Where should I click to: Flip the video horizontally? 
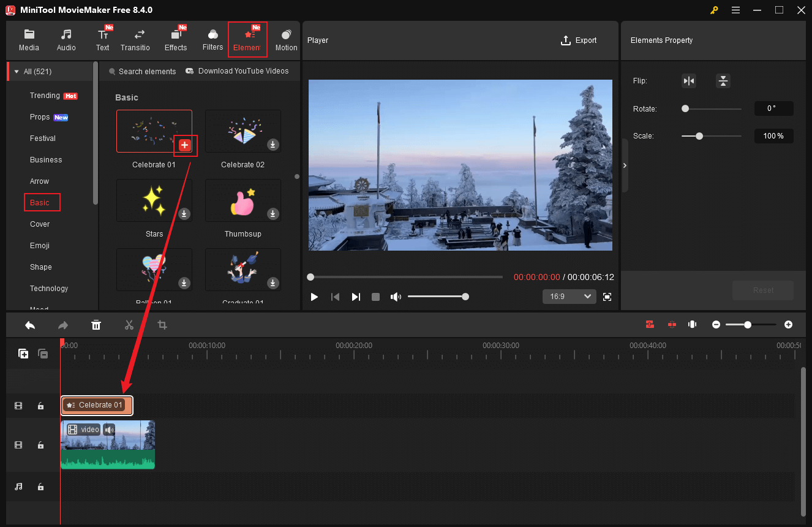click(x=688, y=80)
